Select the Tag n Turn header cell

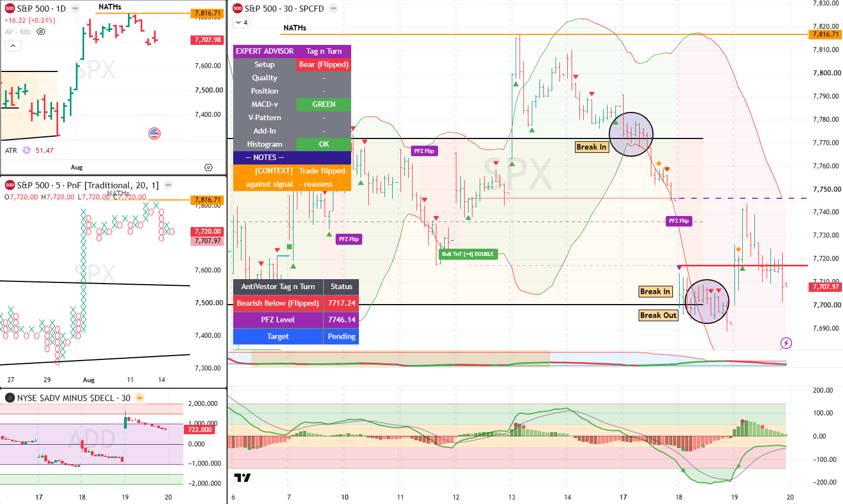tap(324, 51)
